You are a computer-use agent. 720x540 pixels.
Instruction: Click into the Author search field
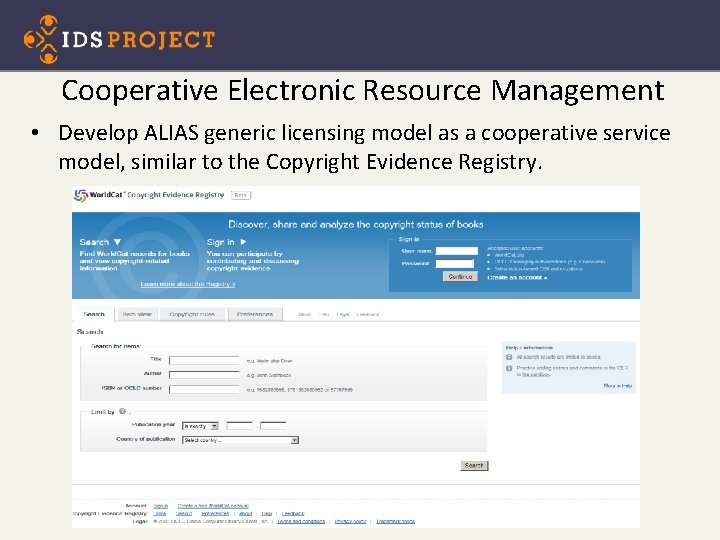pos(204,375)
